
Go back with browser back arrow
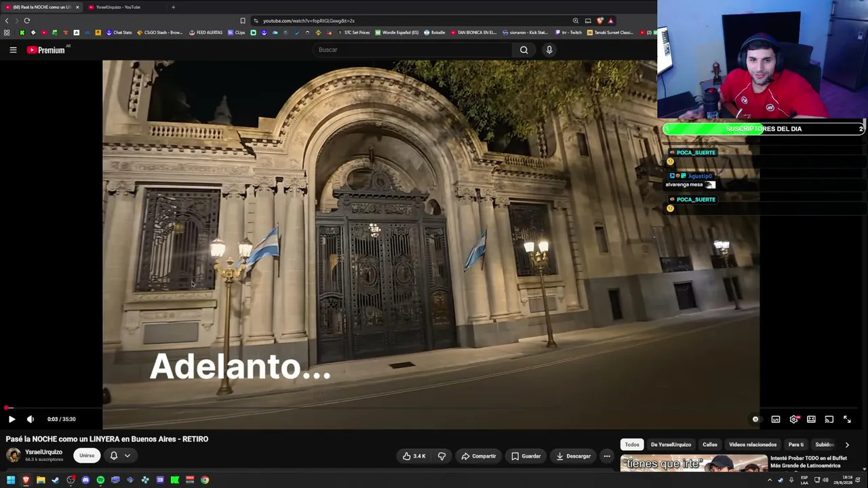7,20
